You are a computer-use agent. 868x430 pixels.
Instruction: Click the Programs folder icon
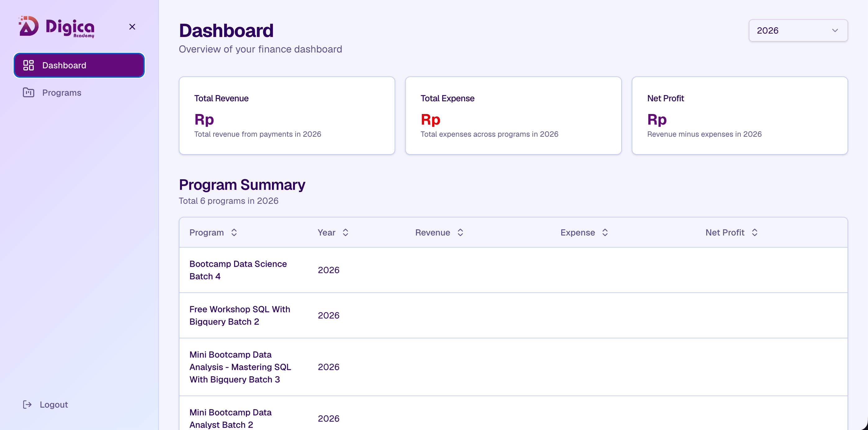[x=29, y=92]
